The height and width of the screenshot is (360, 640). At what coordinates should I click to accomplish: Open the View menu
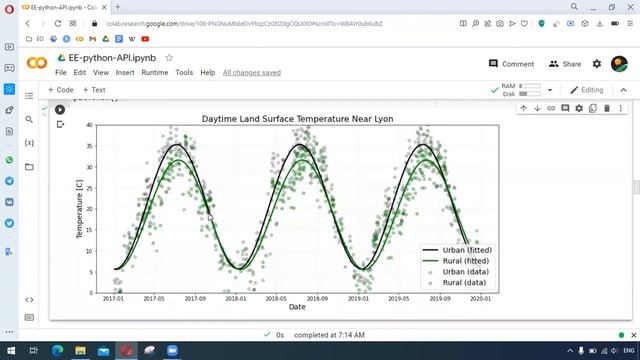click(x=101, y=73)
